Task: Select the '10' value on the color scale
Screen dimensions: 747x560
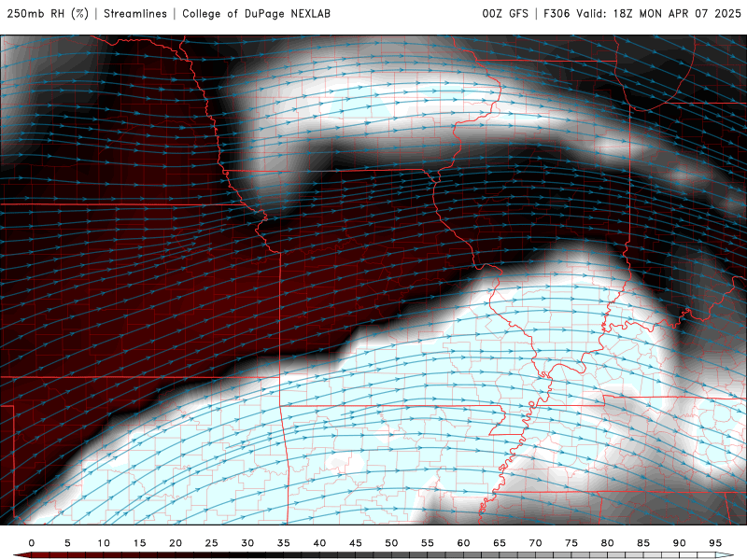Action: coord(104,543)
